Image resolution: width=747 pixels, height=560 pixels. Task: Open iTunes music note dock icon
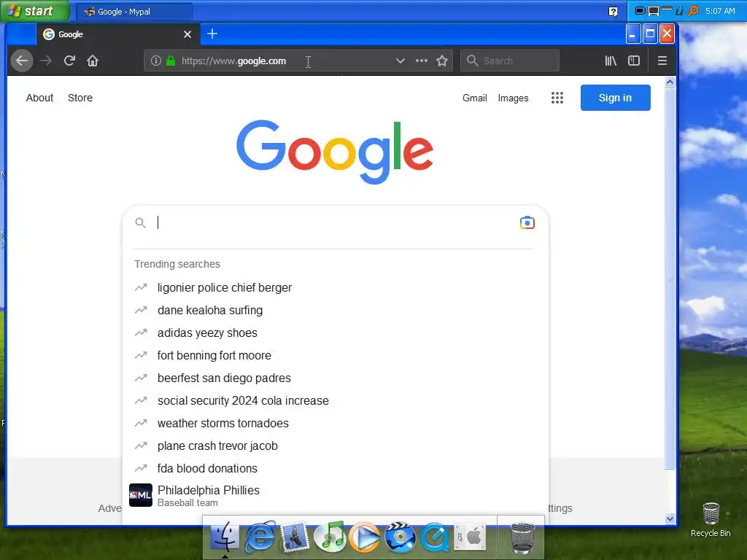click(330, 537)
